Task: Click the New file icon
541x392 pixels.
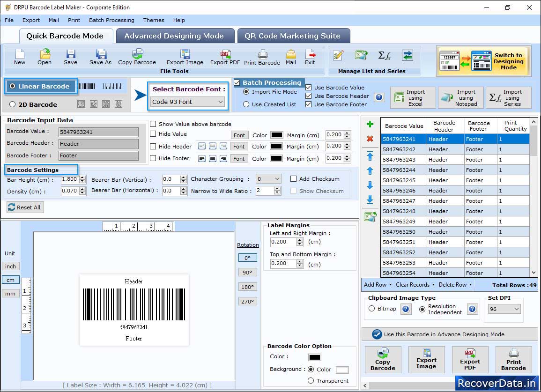Action: coord(20,57)
